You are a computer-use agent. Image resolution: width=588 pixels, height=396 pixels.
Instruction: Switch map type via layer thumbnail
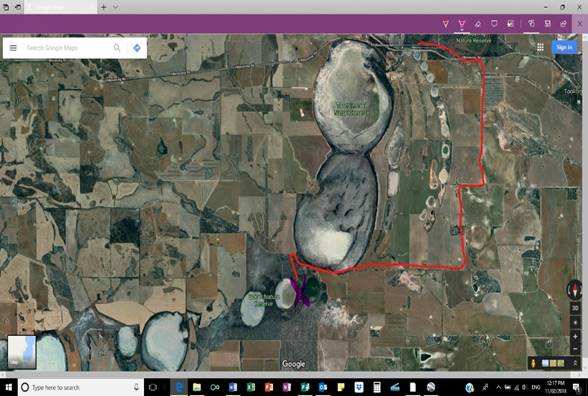[22, 352]
